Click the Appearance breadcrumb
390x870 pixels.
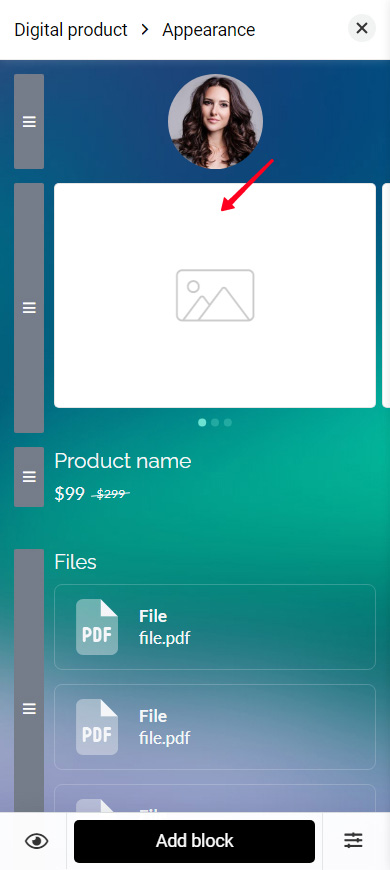(x=209, y=29)
